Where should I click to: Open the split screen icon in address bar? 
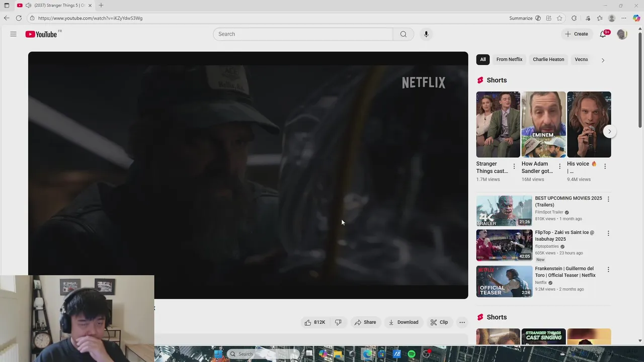point(549,18)
